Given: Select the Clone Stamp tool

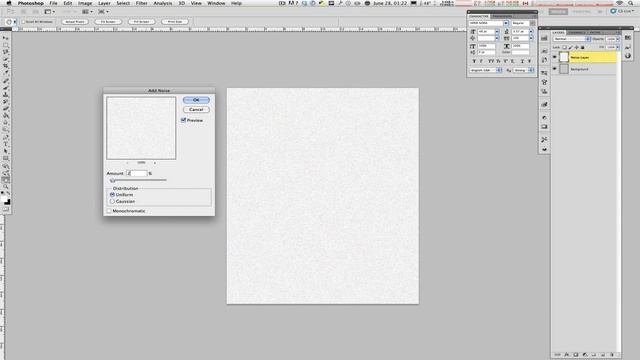Looking at the screenshot, I should coord(6,95).
